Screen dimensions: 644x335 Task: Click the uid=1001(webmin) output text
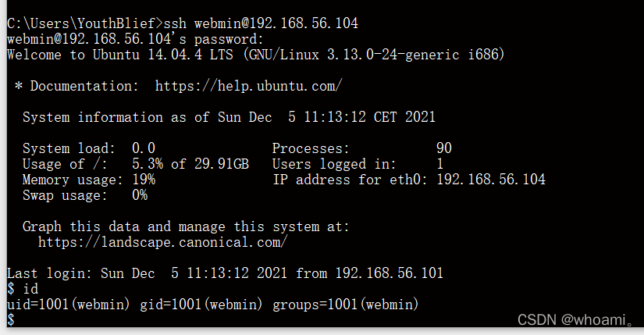[x=68, y=305]
